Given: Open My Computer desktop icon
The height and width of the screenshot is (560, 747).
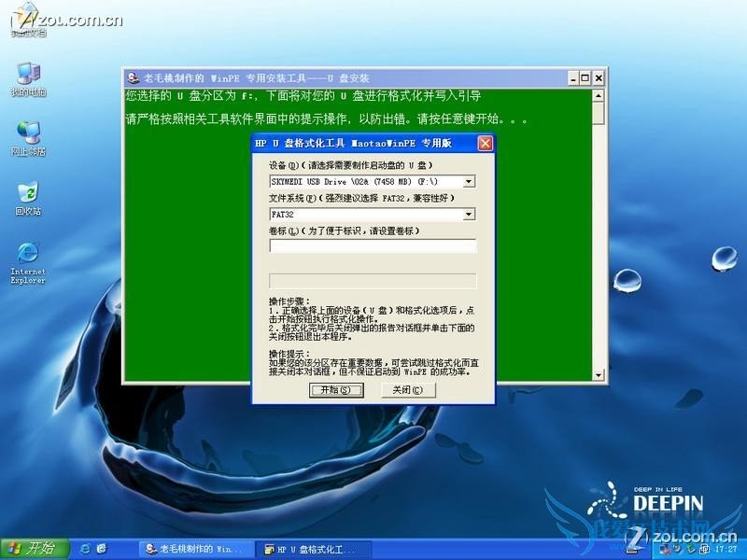Looking at the screenshot, I should [28, 77].
